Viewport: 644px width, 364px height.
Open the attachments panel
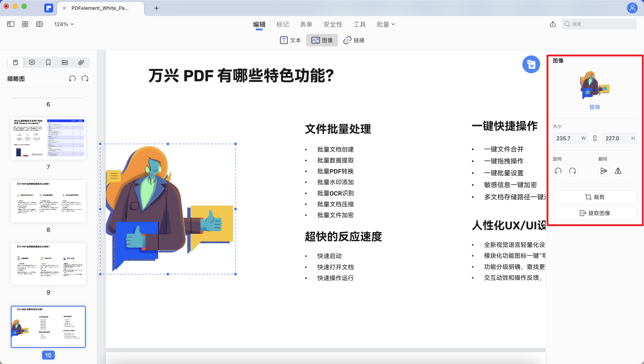point(81,62)
